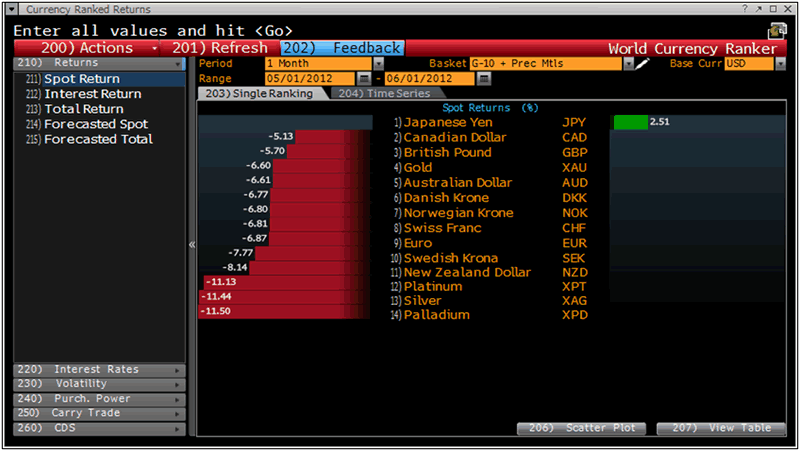Click the XAU currency code
800x451 pixels.
coord(574,167)
